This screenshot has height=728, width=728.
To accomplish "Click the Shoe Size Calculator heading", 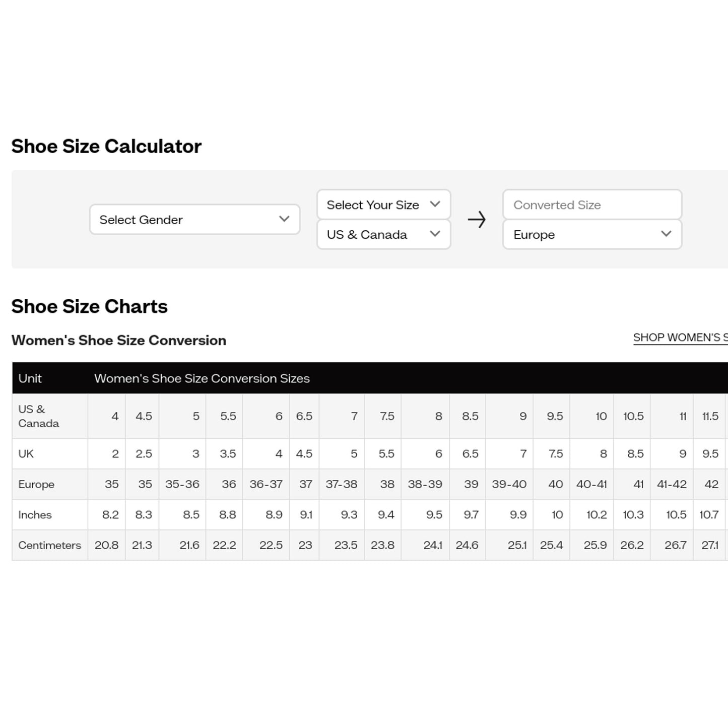I will pos(106,147).
